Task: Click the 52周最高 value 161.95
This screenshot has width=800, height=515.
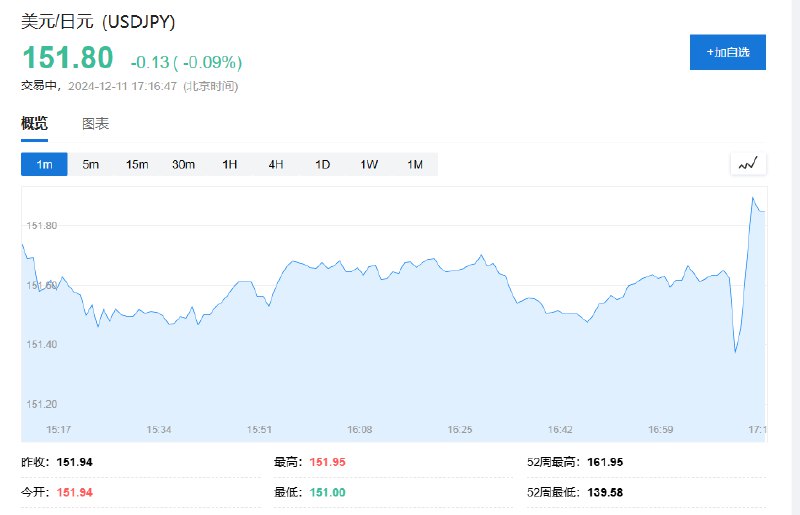Action: tap(605, 462)
